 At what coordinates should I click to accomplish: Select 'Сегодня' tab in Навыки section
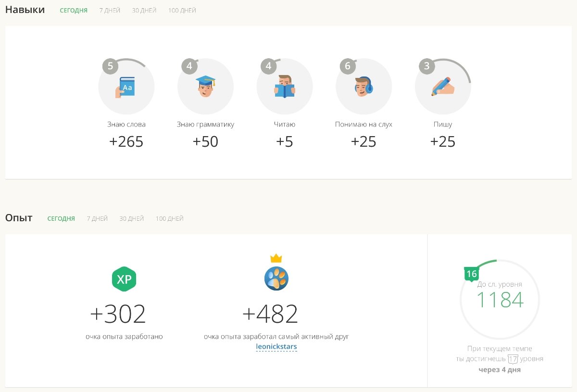[74, 10]
